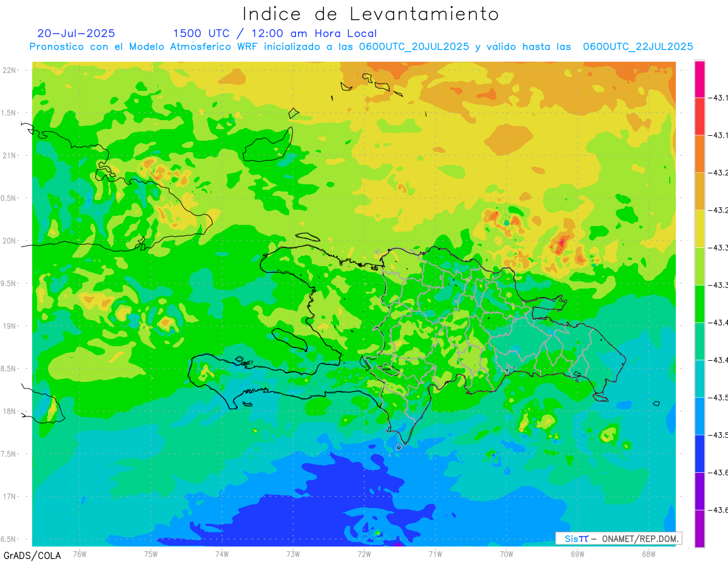
Task: Click the '75W' longitude axis label
Action: (x=151, y=554)
